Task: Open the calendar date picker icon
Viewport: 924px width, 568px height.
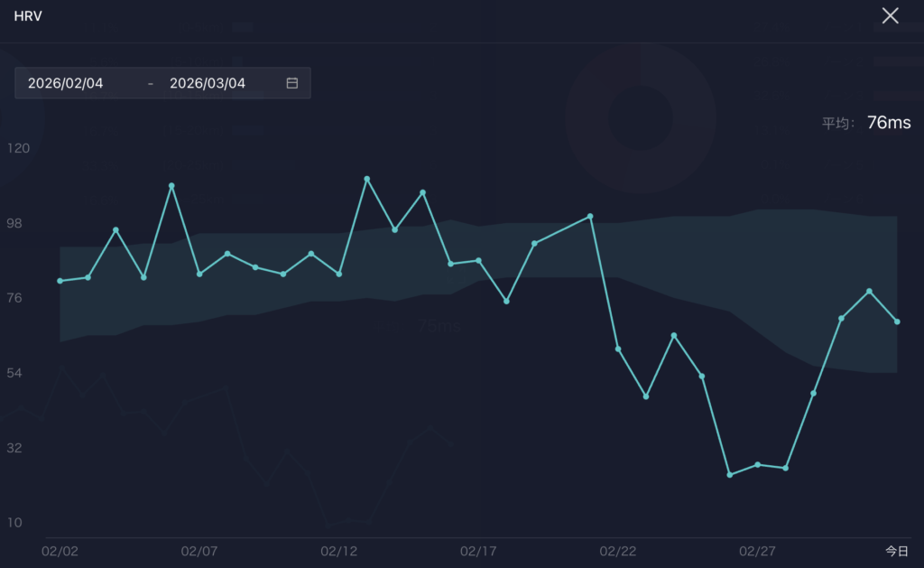Action: point(291,83)
